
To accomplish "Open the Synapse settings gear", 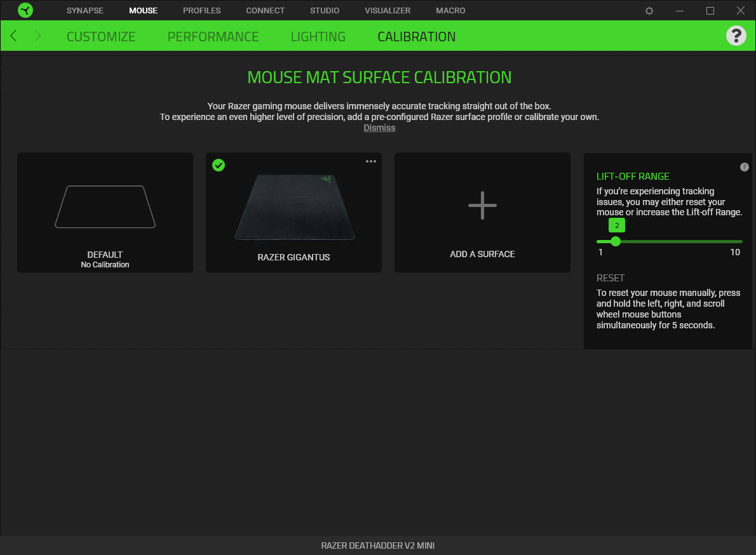I will point(649,11).
